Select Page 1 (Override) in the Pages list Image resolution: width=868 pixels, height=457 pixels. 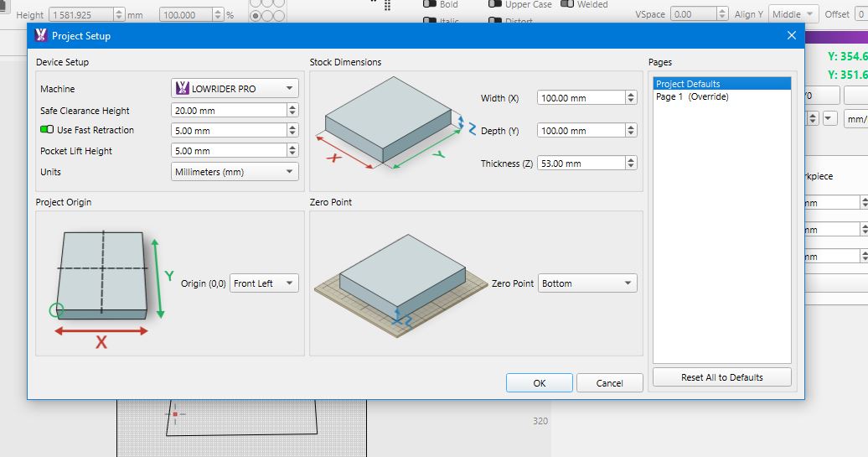click(722, 96)
